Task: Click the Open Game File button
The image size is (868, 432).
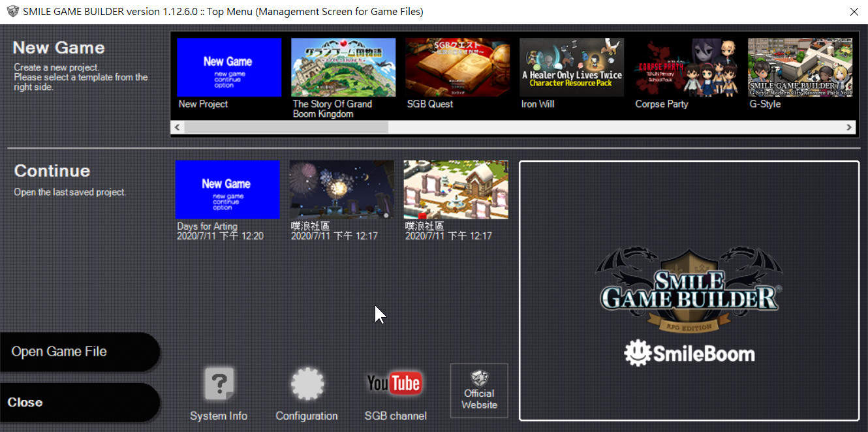Action: click(x=79, y=352)
